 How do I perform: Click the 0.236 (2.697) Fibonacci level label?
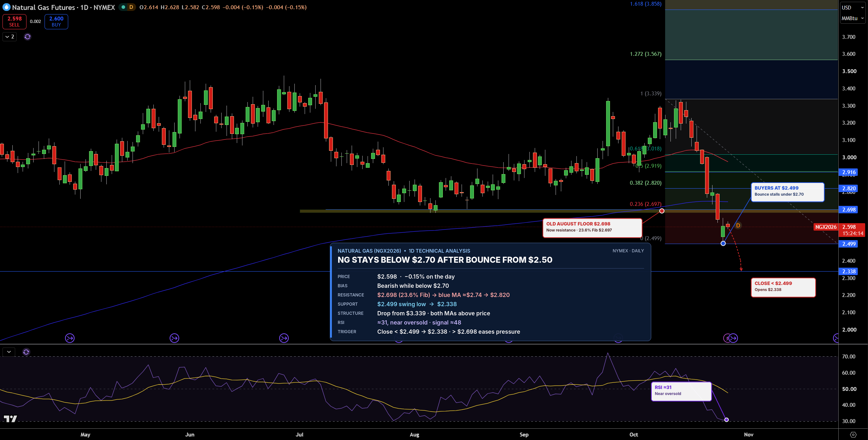click(x=645, y=204)
